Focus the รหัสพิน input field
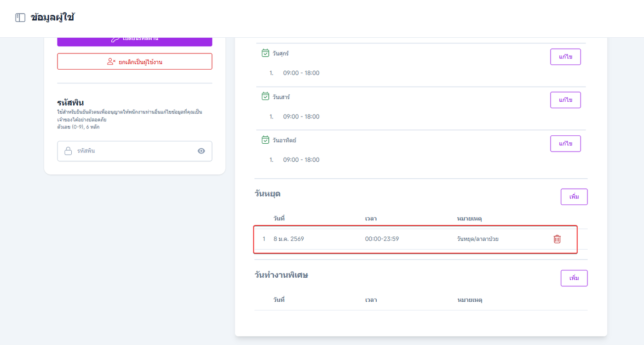 click(x=134, y=151)
